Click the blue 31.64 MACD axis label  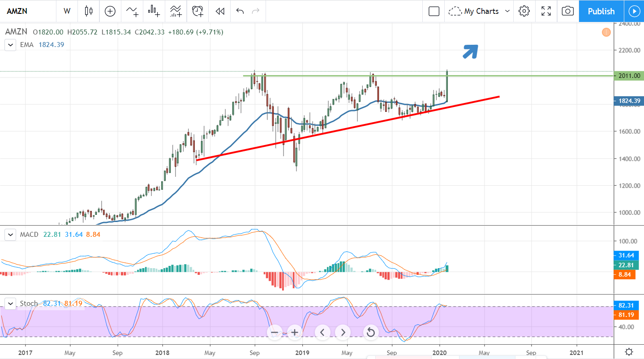click(625, 255)
